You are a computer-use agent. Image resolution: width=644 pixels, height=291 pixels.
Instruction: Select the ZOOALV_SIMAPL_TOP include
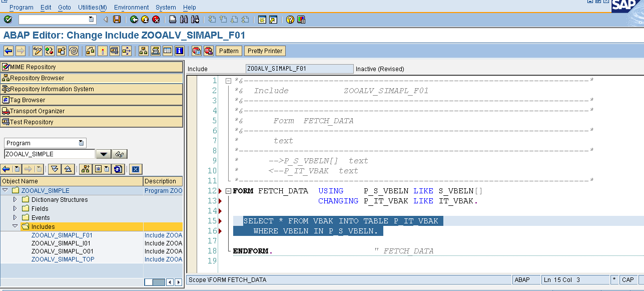pos(62,259)
